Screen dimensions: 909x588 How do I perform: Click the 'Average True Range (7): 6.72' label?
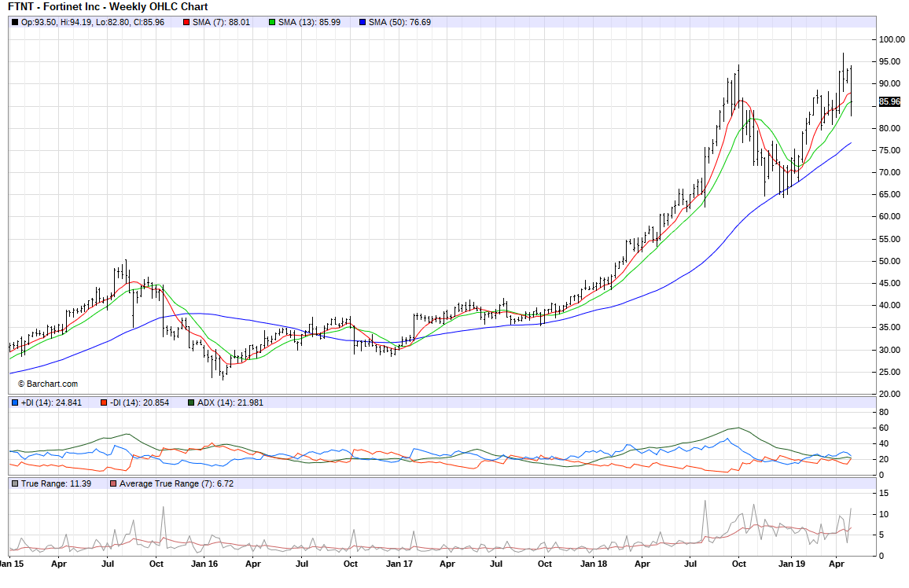click(x=177, y=483)
